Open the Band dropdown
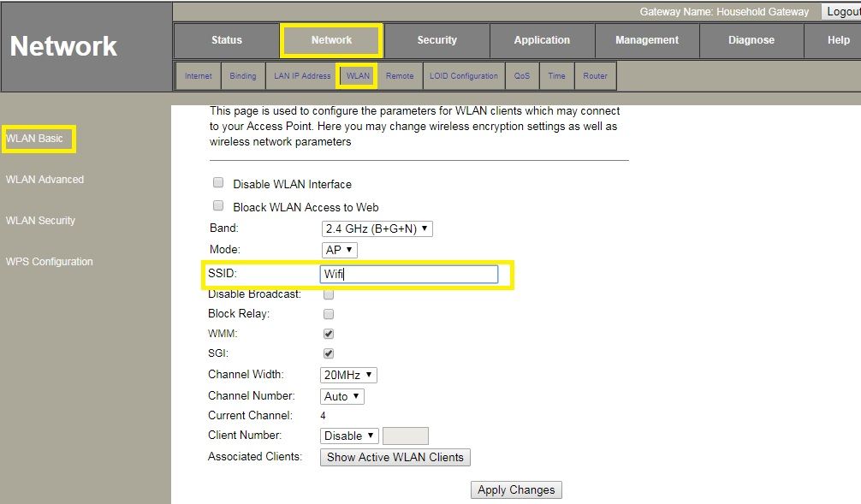Image resolution: width=861 pixels, height=504 pixels. pyautogui.click(x=377, y=229)
